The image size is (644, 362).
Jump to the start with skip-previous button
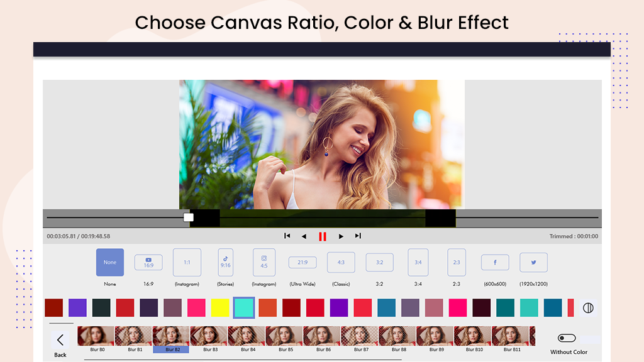tap(287, 236)
